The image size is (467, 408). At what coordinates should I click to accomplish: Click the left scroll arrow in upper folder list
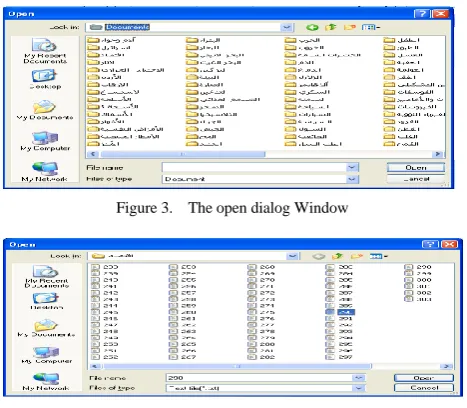point(93,154)
